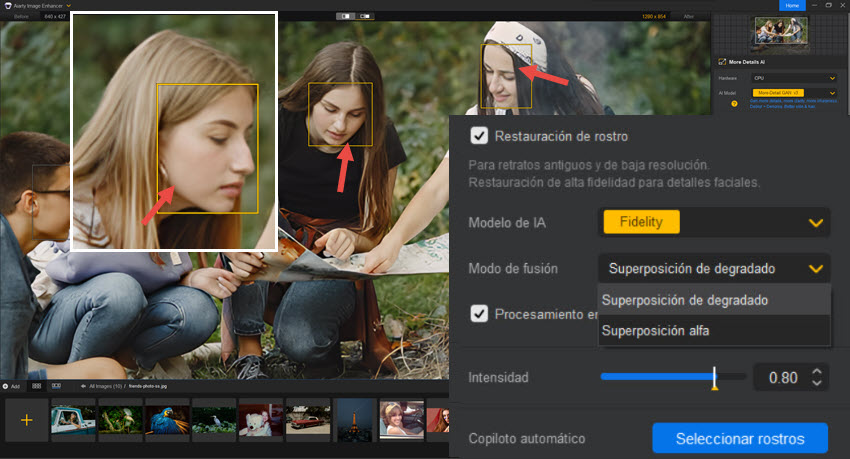Maximize the Aiarty window
850x459 pixels.
[828, 5]
